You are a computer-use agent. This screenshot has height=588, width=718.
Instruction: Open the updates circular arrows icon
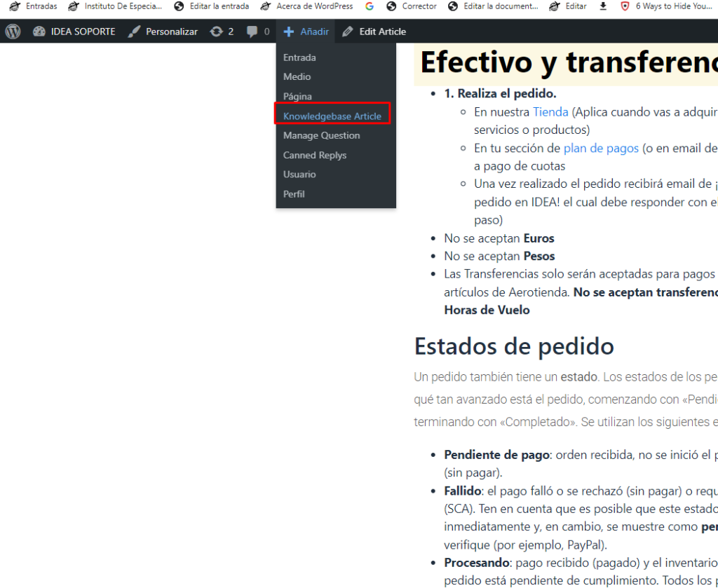(216, 32)
